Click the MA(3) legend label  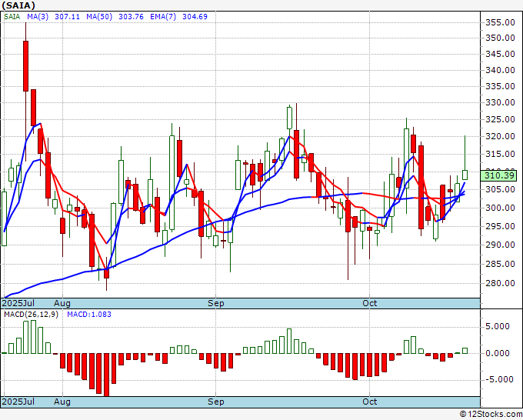38,17
